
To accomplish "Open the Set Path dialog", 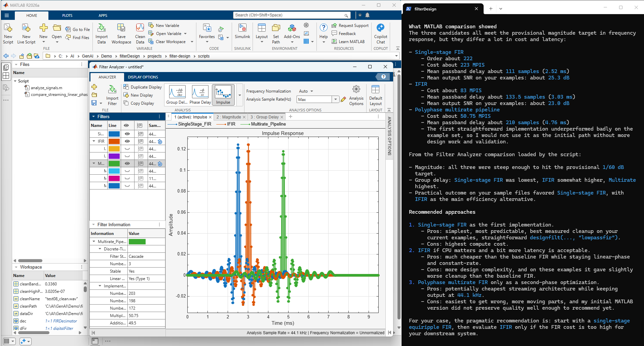I will 276,33.
